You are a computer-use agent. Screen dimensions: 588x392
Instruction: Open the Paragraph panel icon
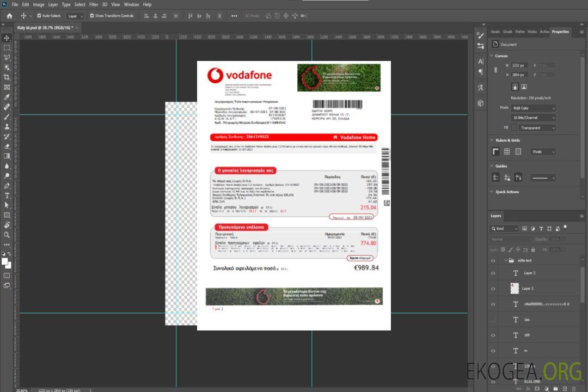(x=481, y=72)
